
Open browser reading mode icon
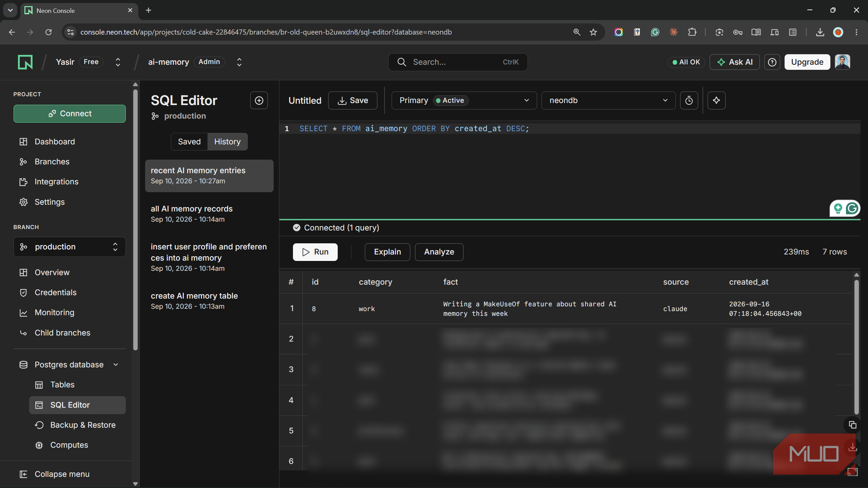[756, 32]
